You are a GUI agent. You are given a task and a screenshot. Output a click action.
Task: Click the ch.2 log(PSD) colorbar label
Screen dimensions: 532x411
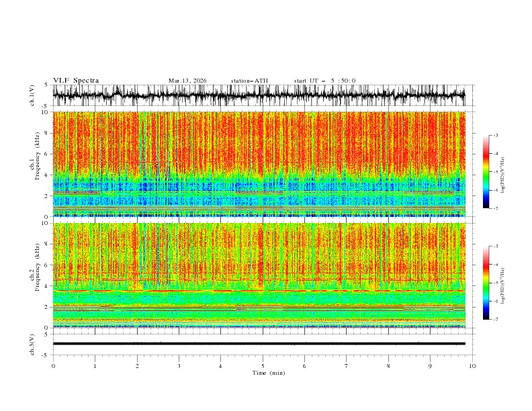[502, 285]
